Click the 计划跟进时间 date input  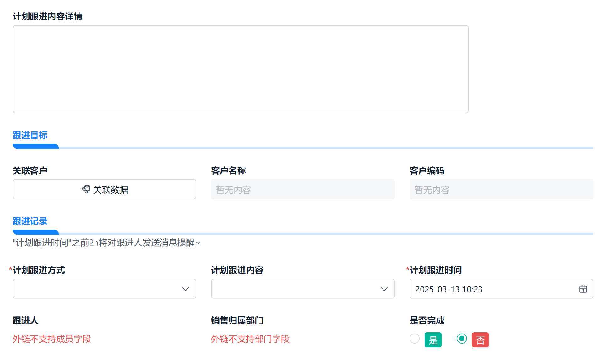[x=493, y=289]
